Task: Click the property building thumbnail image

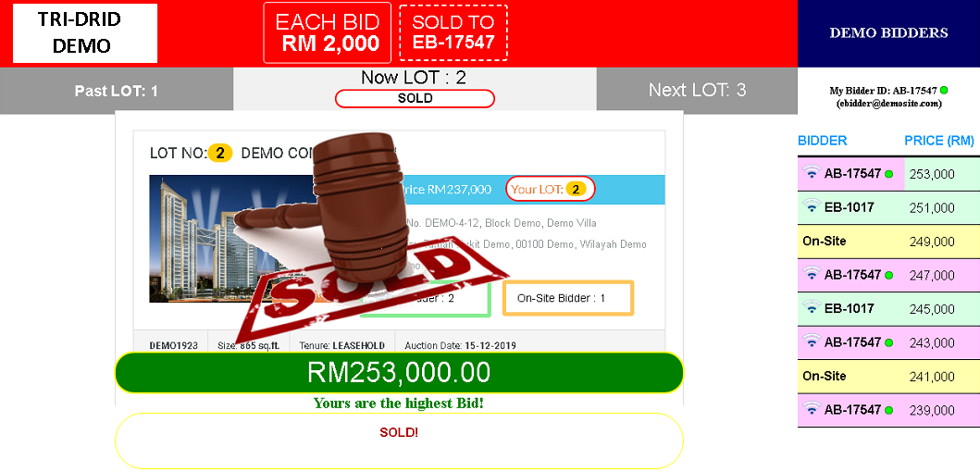Action: click(x=231, y=239)
